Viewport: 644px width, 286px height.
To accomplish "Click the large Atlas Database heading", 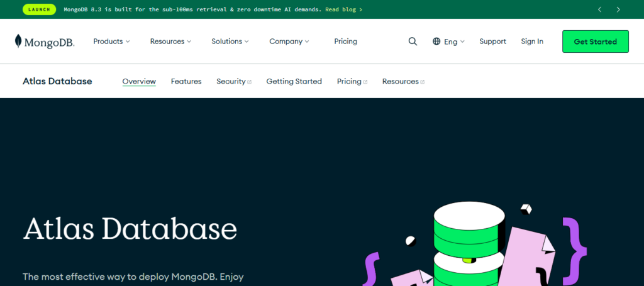I will pyautogui.click(x=130, y=228).
